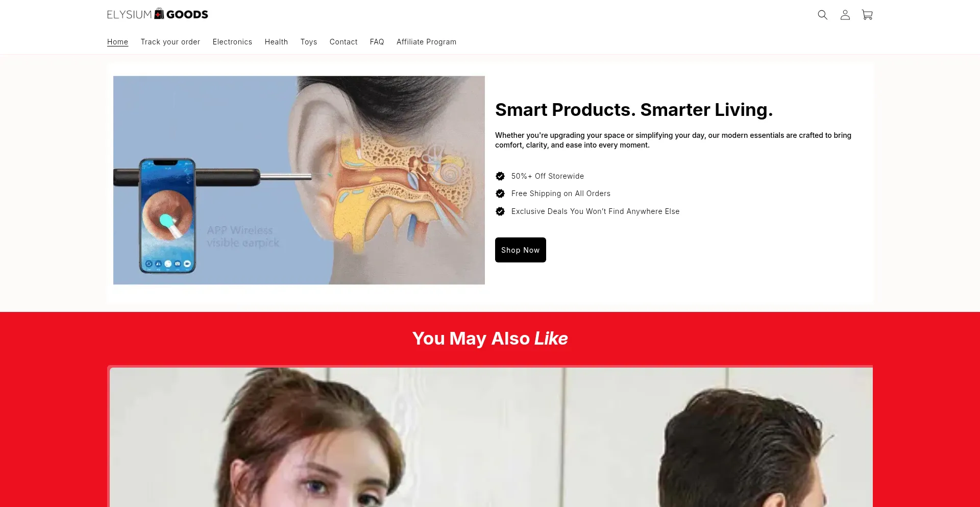Screen dimensions: 980x507
Task: Click the wireless earpick hero image
Action: [299, 180]
